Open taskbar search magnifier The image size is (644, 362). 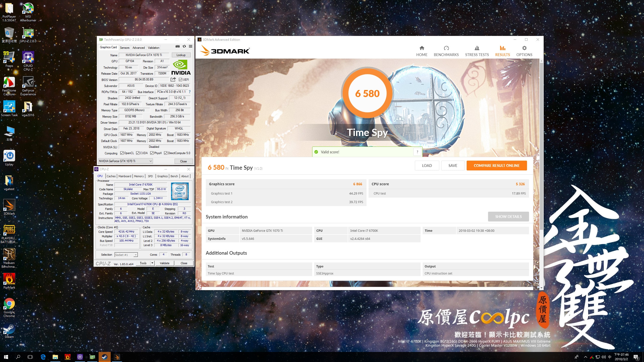[18, 357]
